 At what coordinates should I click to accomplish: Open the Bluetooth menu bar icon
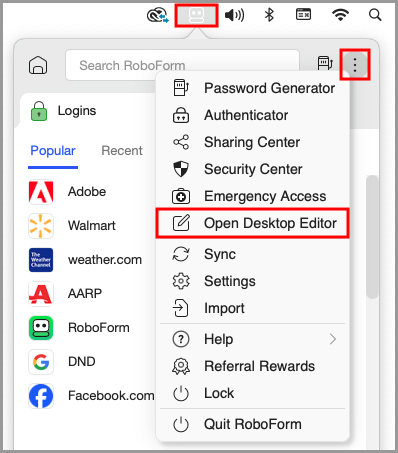tap(269, 15)
